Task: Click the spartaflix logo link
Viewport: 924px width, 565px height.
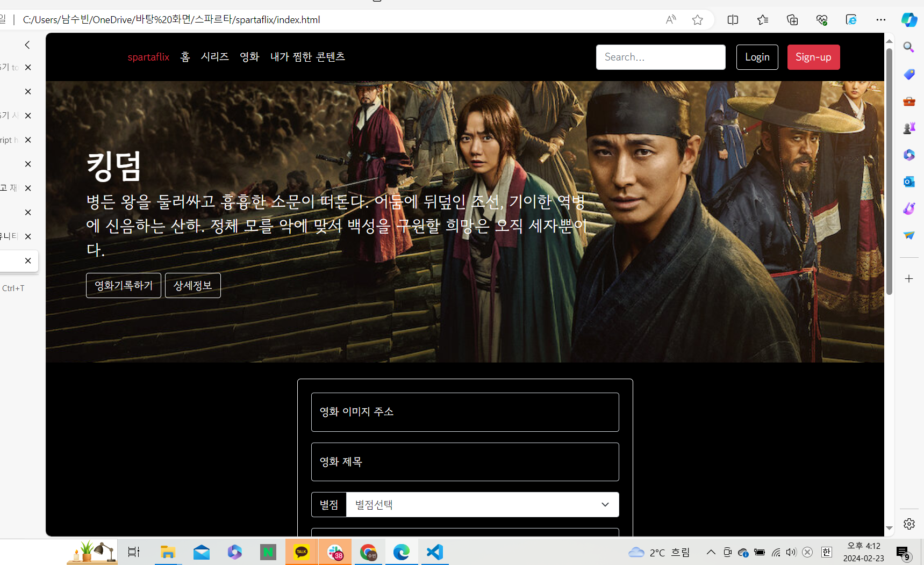Action: [x=148, y=57]
